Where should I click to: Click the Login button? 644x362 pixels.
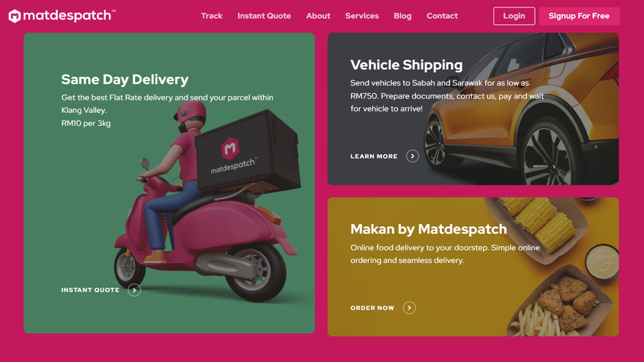click(x=514, y=16)
